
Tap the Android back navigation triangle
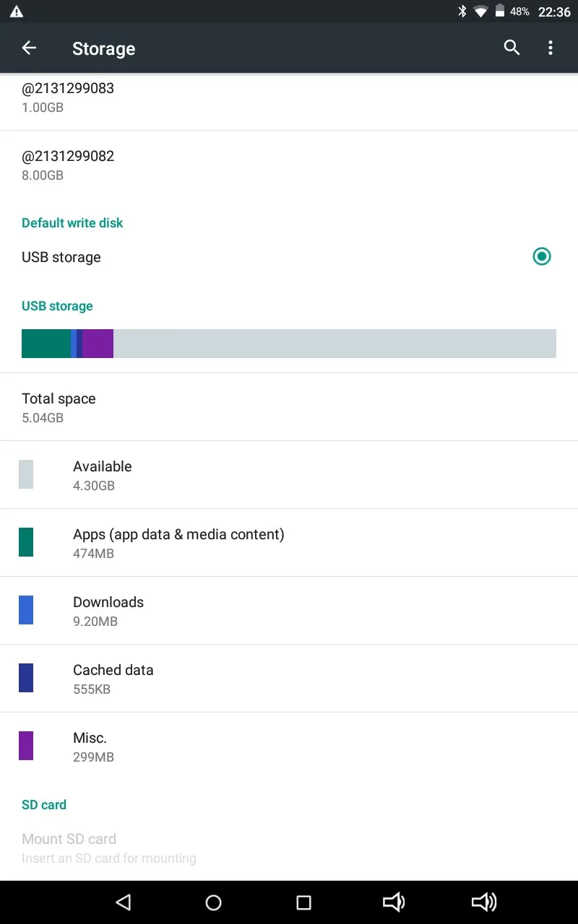tap(124, 902)
